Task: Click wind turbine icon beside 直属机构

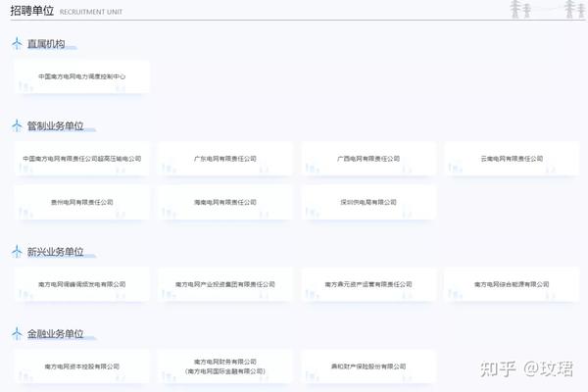Action: 17,43
